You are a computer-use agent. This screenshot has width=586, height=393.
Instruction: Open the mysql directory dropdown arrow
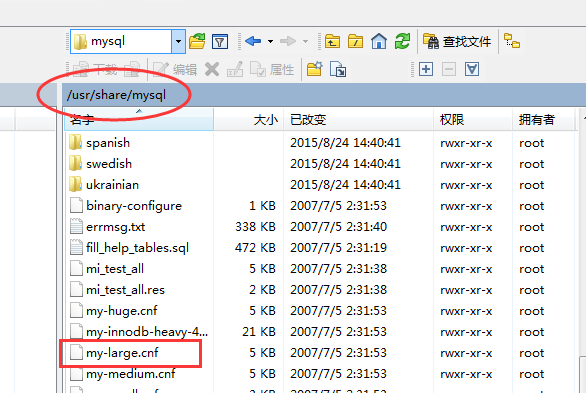tap(179, 41)
